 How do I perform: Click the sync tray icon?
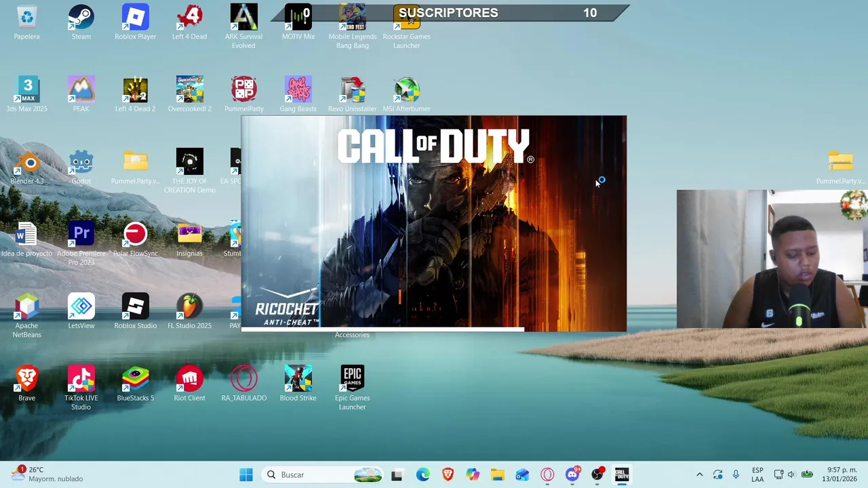point(717,474)
